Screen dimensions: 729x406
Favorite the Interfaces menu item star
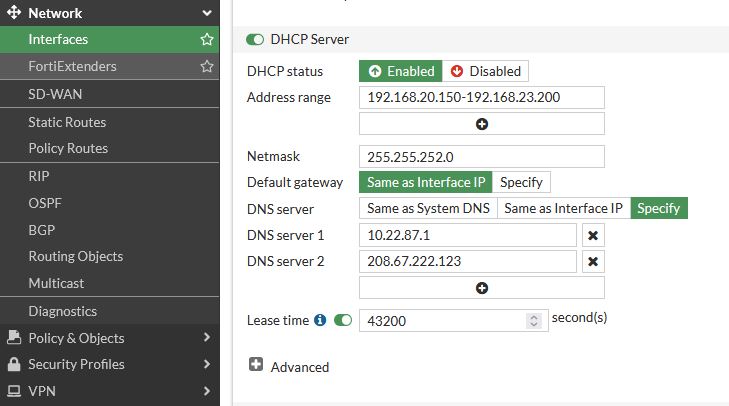click(x=207, y=40)
